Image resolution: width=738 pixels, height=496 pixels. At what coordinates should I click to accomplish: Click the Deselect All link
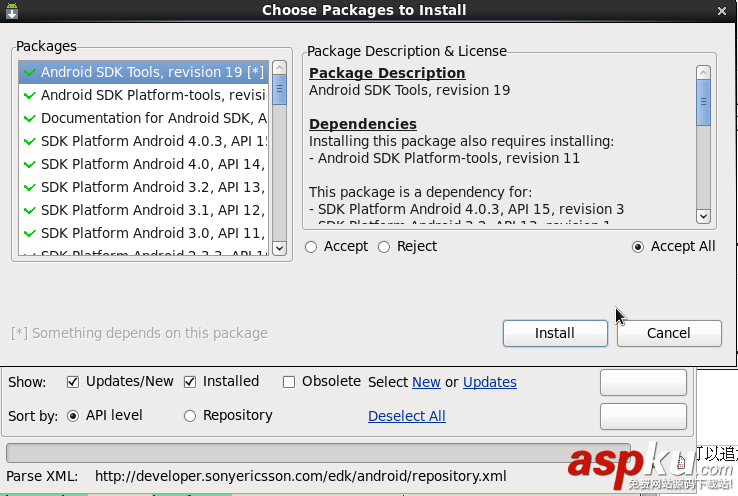point(407,416)
